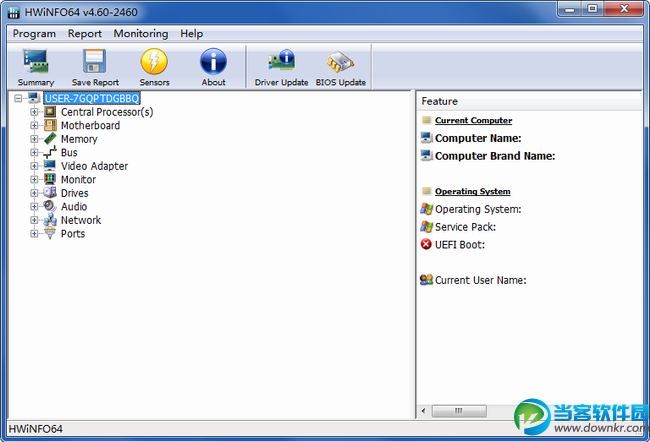The width and height of the screenshot is (650, 442).
Task: Click the Network tree icon
Action: 50,220
